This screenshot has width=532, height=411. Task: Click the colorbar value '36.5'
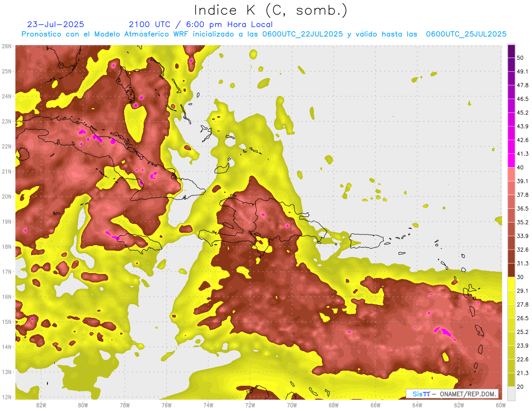pos(522,208)
